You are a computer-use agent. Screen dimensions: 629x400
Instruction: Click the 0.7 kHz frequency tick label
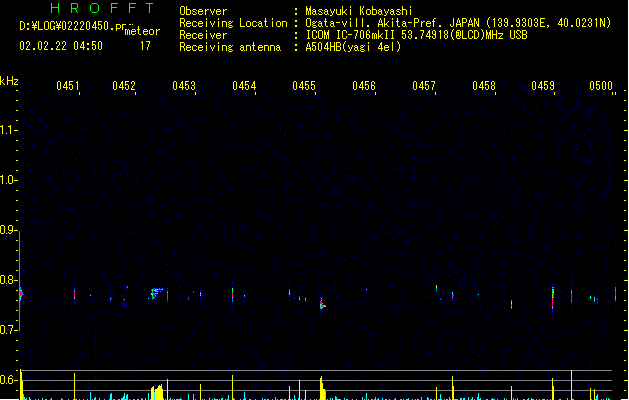tap(7, 330)
